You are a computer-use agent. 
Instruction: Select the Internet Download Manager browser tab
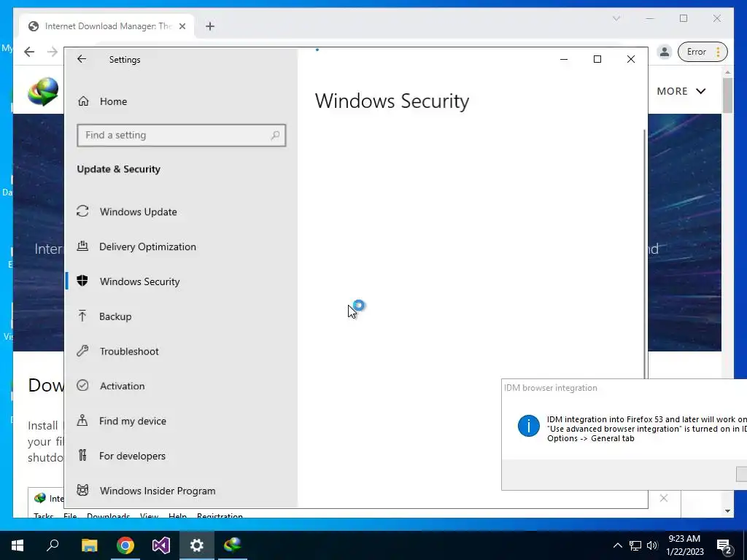pyautogui.click(x=107, y=26)
